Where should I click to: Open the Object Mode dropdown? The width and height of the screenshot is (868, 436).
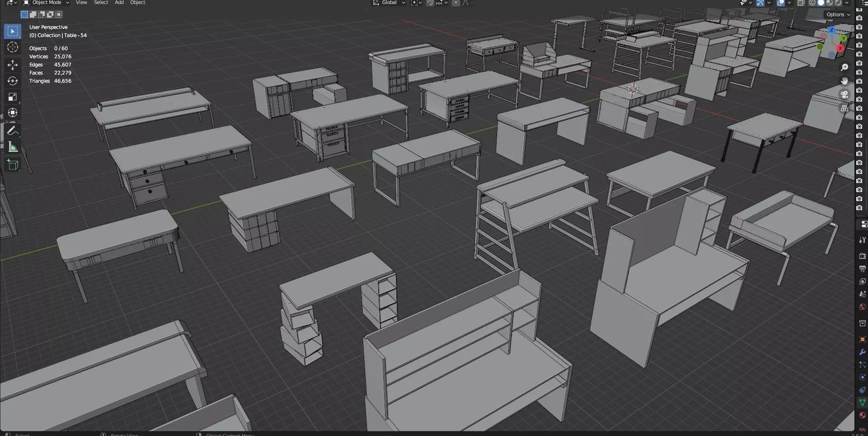(x=46, y=3)
